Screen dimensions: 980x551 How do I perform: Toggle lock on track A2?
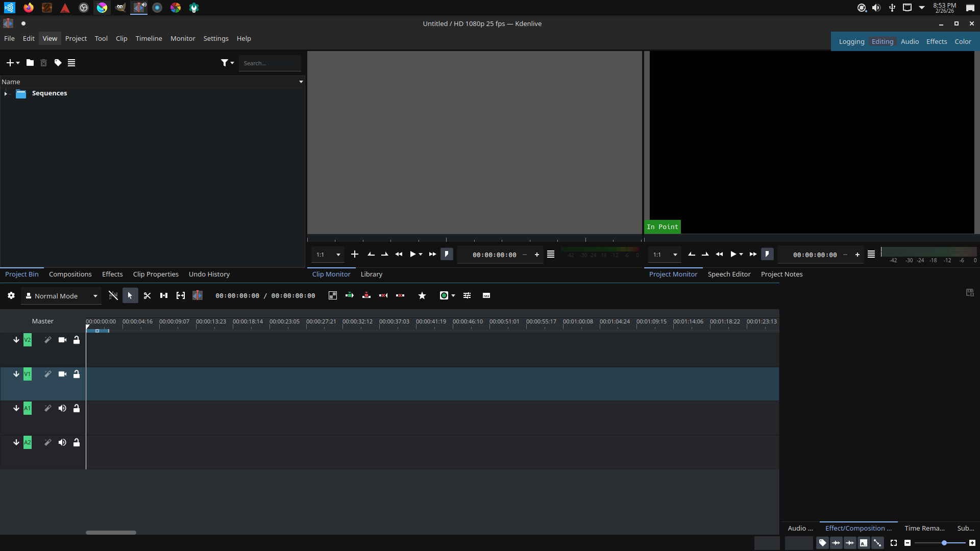point(77,443)
